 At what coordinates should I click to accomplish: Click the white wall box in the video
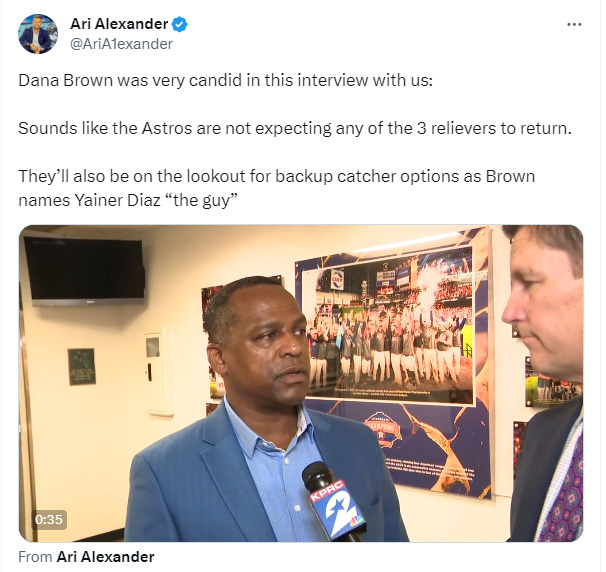point(158,372)
